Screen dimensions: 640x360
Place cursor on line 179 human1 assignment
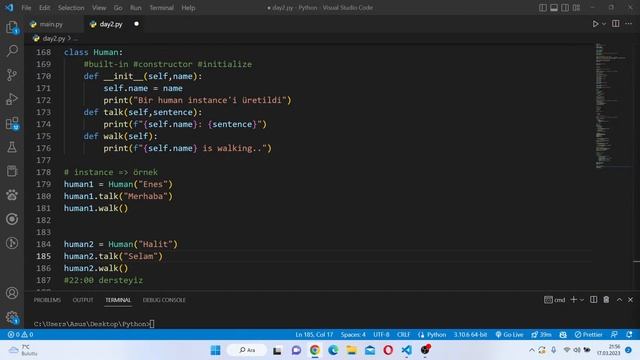coord(118,184)
